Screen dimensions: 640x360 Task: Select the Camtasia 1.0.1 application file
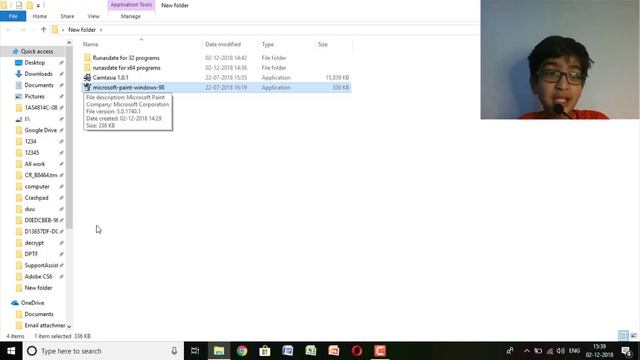(110, 78)
